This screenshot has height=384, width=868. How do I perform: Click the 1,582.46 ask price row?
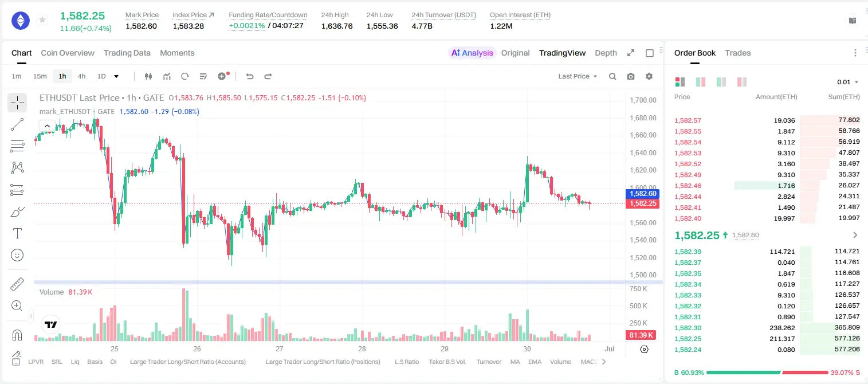(x=767, y=186)
